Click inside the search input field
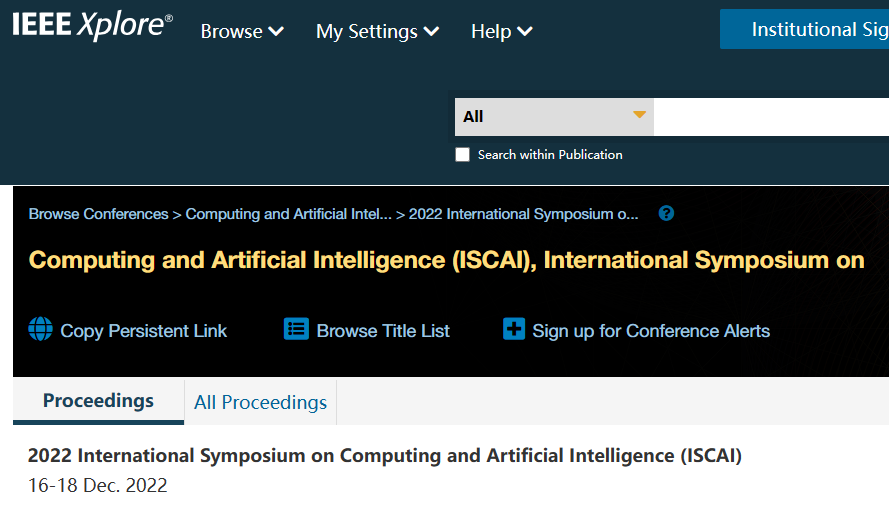 [770, 116]
